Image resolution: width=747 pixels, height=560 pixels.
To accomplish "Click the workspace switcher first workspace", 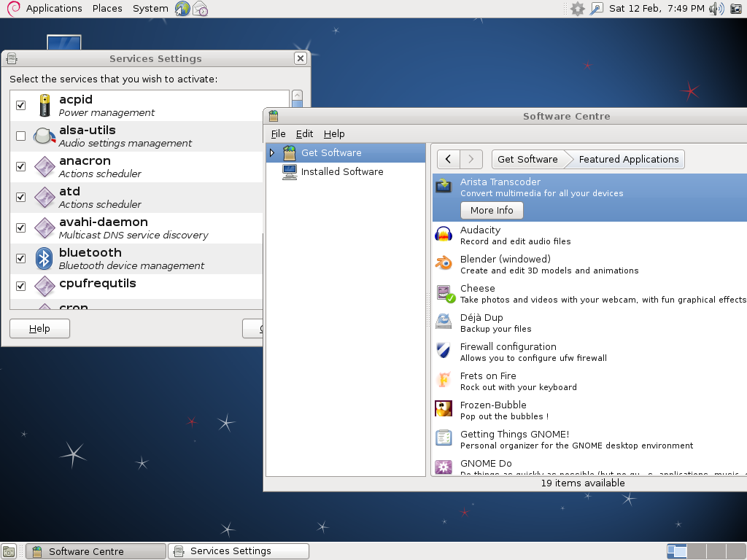I will point(676,551).
